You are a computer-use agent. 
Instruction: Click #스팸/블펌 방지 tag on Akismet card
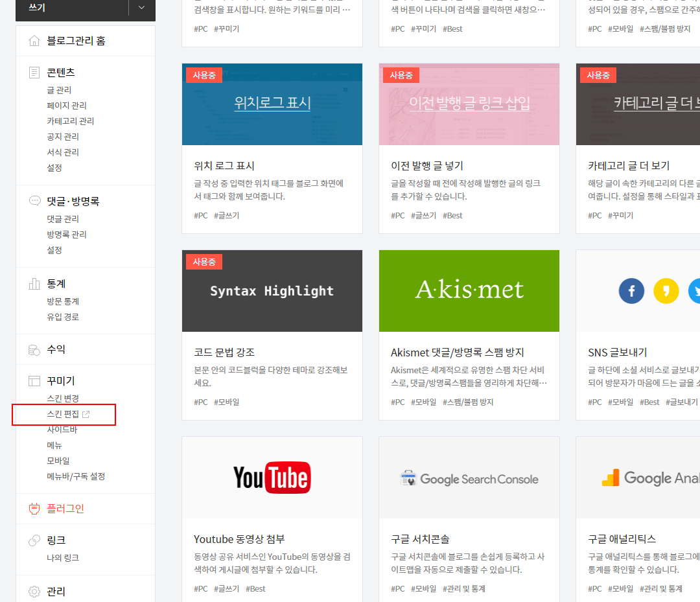[x=468, y=402]
